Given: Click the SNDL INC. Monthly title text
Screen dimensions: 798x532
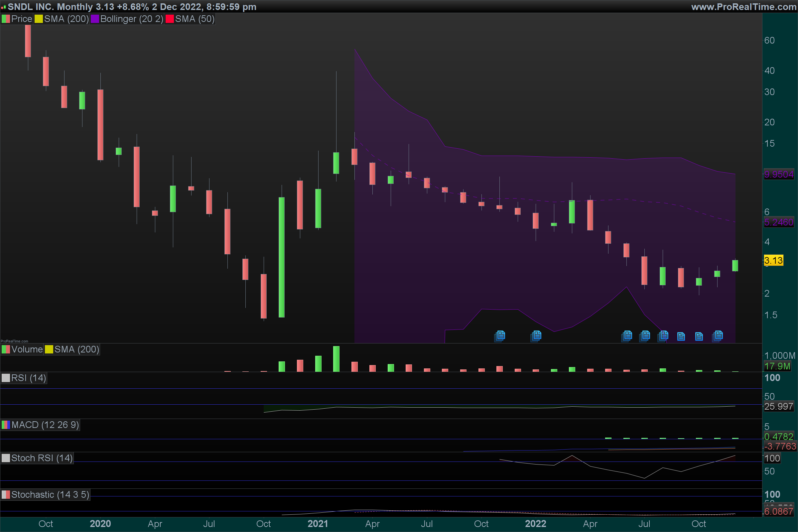Looking at the screenshot, I should (x=50, y=7).
